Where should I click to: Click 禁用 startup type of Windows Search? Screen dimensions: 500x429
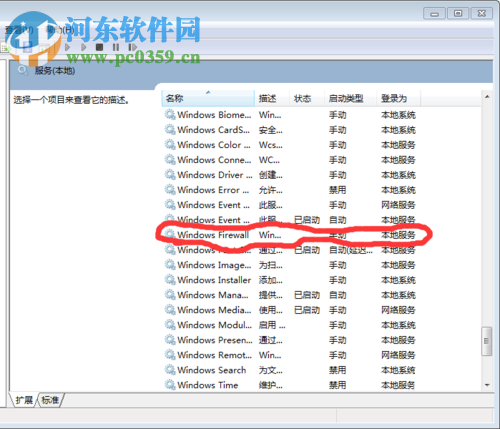point(338,370)
